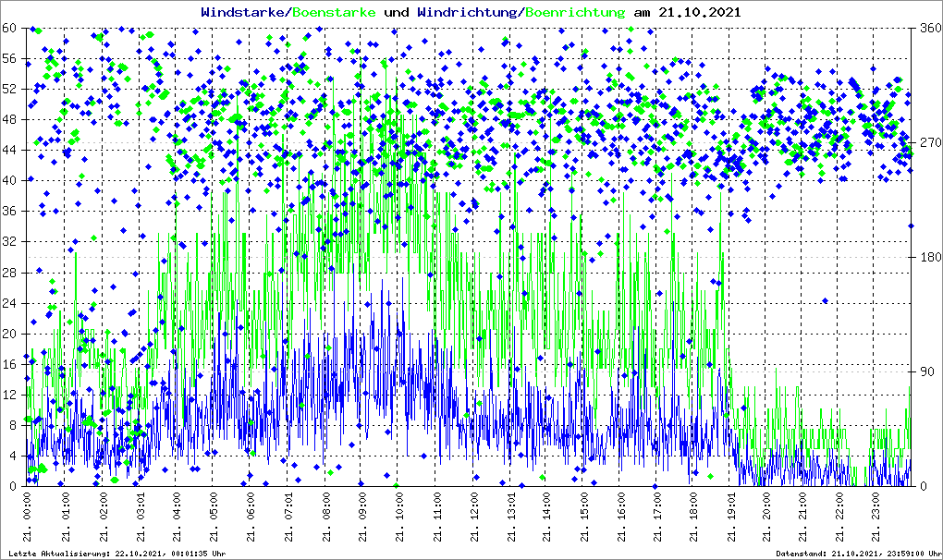Click the '4' label on the wind speed axis
The image size is (943, 560).
click(x=13, y=457)
